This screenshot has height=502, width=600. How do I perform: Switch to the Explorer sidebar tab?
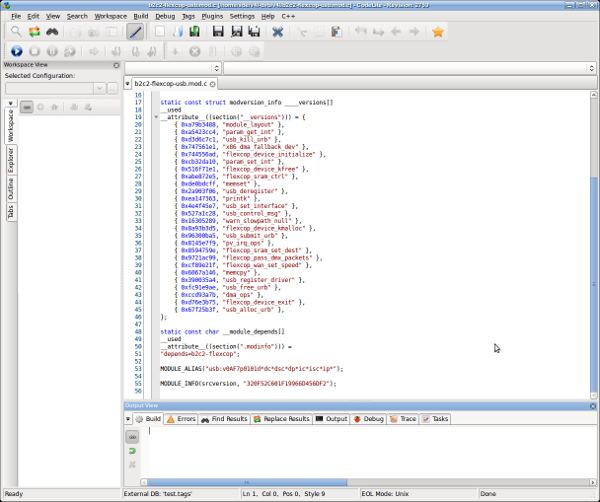(10, 160)
